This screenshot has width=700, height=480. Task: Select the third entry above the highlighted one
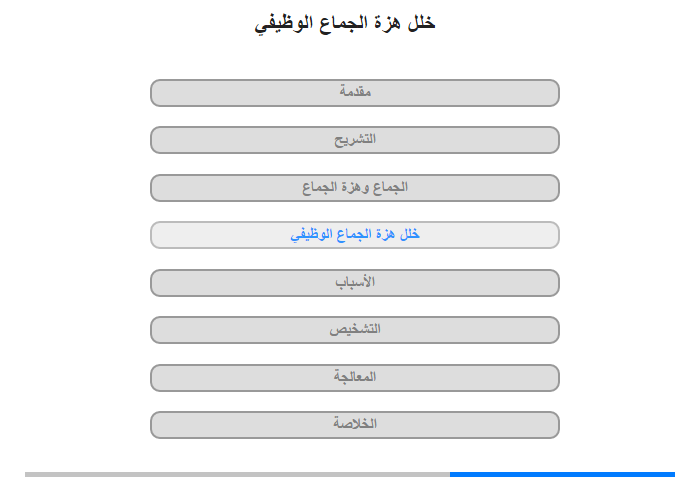[x=354, y=93]
